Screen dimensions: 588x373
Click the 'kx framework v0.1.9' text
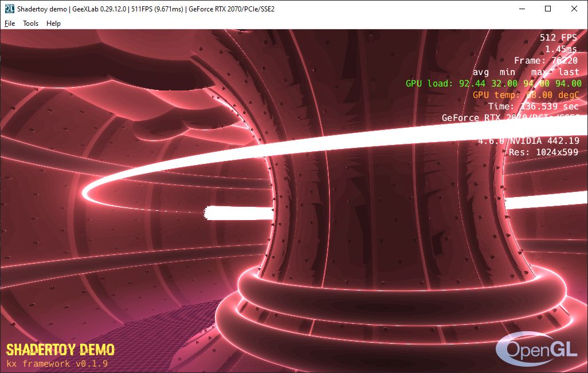(57, 364)
